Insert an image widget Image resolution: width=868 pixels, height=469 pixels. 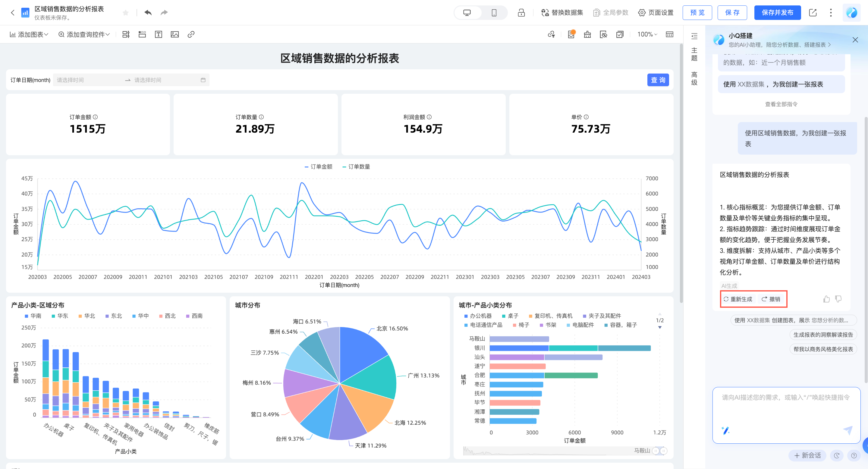coord(175,34)
